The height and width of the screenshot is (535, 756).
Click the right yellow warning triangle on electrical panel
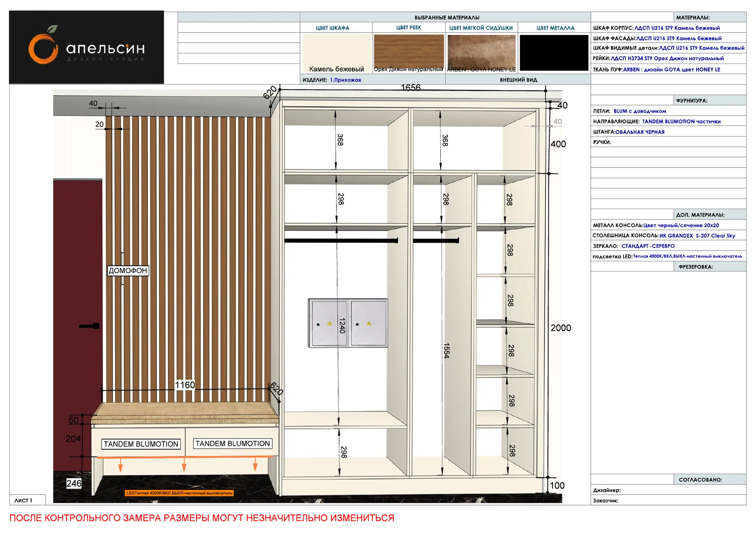369,324
